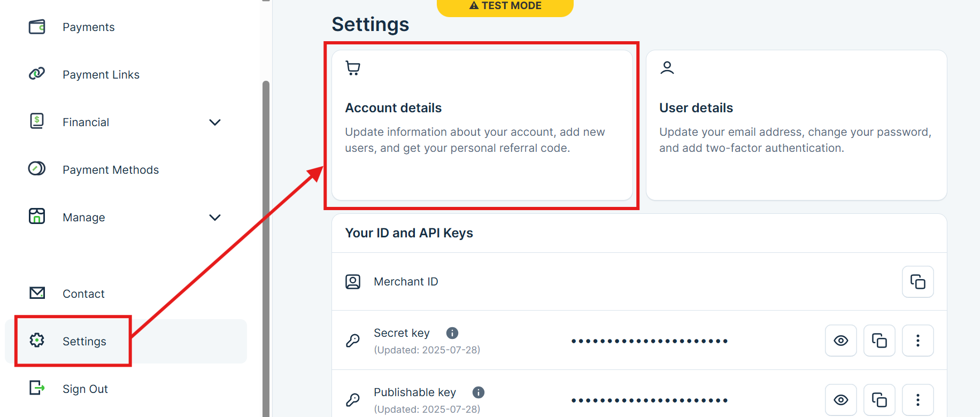Copy the Secret key value
This screenshot has height=417, width=980.
click(879, 341)
